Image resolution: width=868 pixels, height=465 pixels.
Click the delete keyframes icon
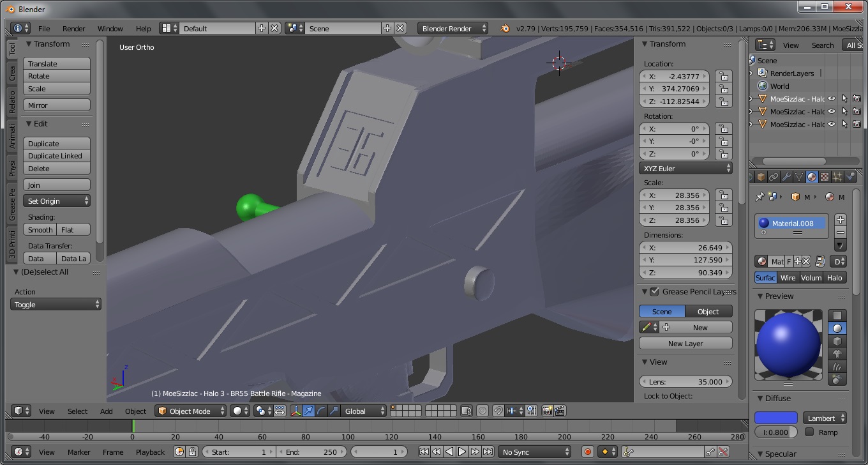(723, 452)
